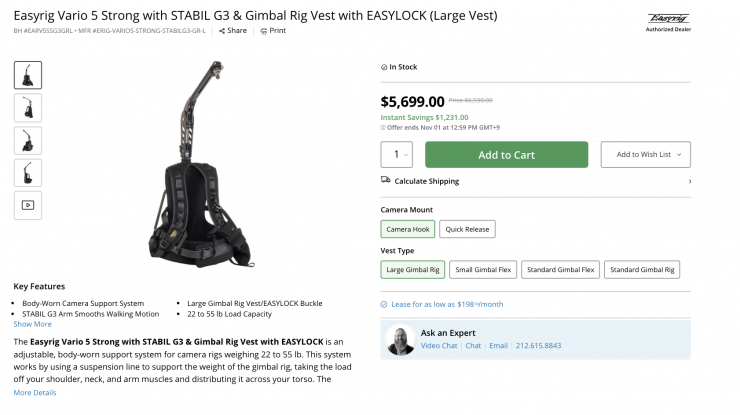The image size is (740, 415).
Task: Select the Camera Hook mount option
Action: [x=406, y=229]
